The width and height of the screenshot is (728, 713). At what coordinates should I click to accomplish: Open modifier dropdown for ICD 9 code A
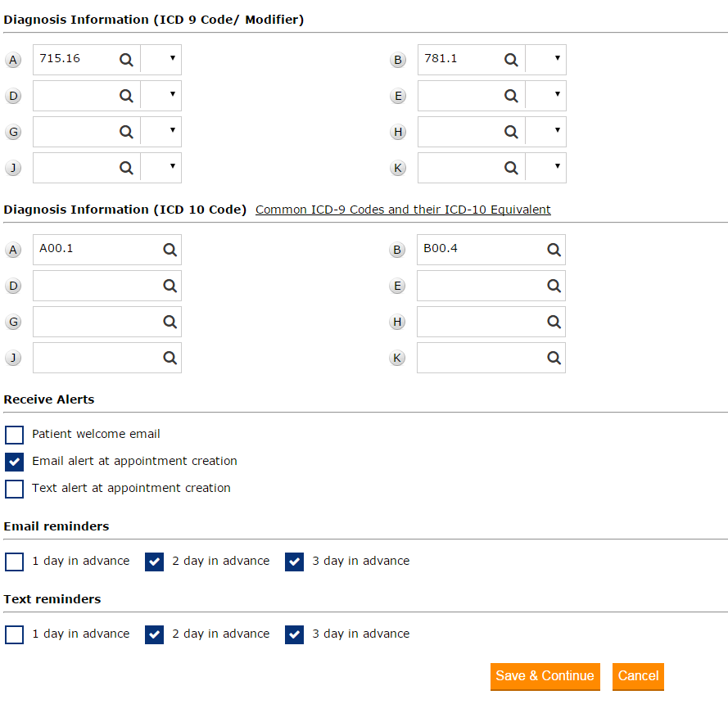click(161, 60)
